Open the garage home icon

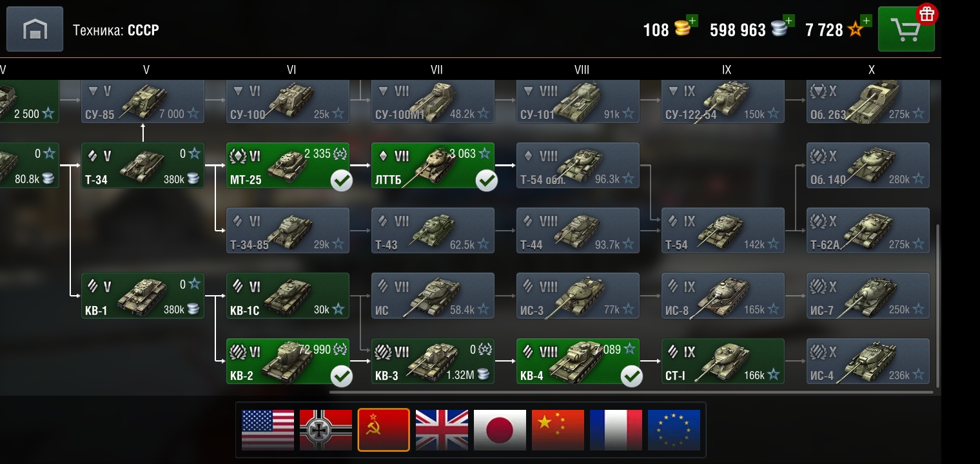pyautogui.click(x=35, y=29)
